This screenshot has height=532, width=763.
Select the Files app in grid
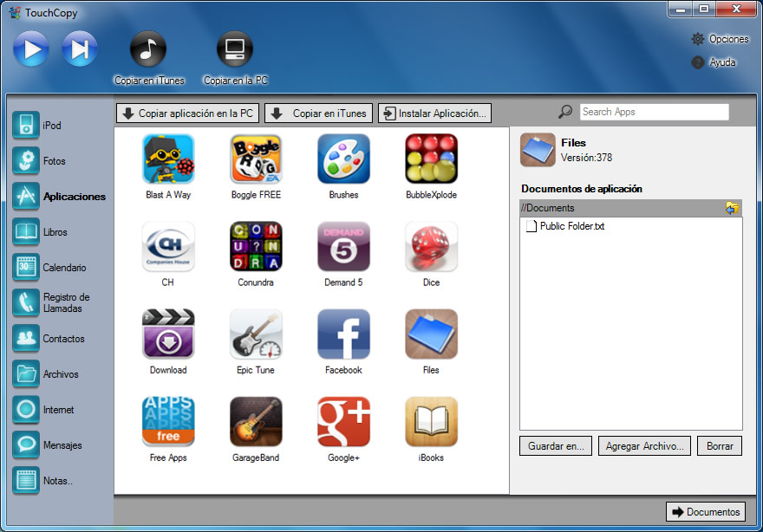(x=431, y=342)
